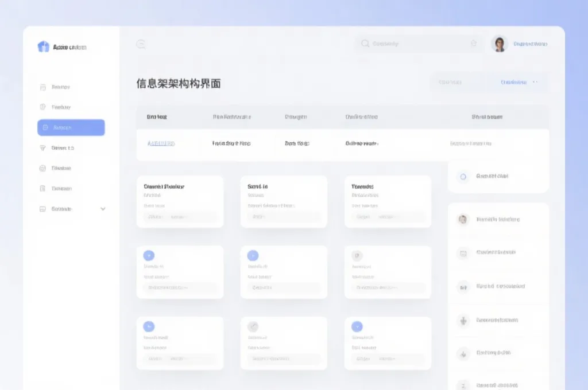
Task: Select the highlighted blue sidebar menu item
Action: tap(71, 127)
